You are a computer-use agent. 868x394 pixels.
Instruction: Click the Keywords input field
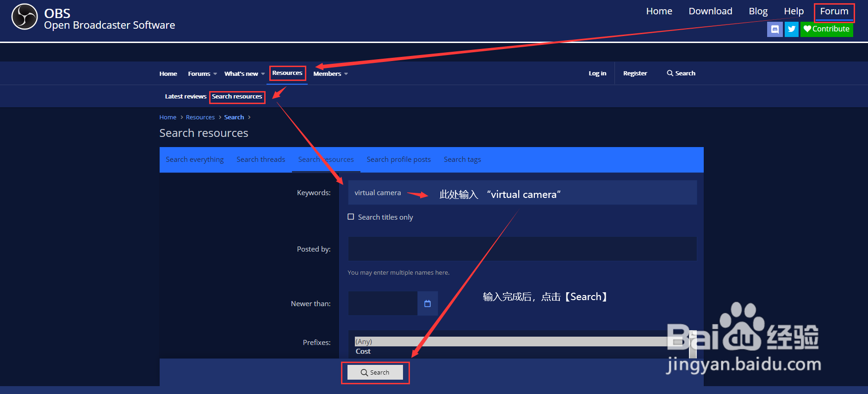coord(522,192)
